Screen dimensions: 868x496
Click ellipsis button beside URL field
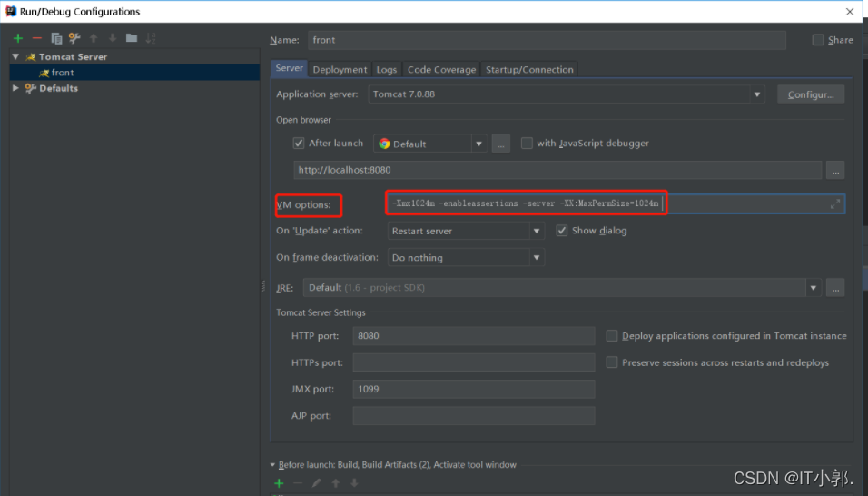point(835,170)
